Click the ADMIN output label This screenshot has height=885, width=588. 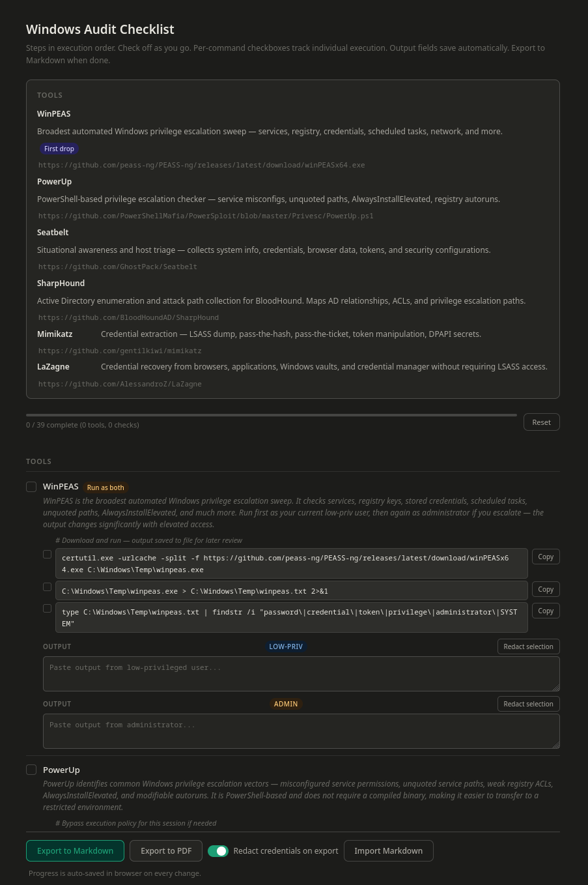pyautogui.click(x=286, y=704)
